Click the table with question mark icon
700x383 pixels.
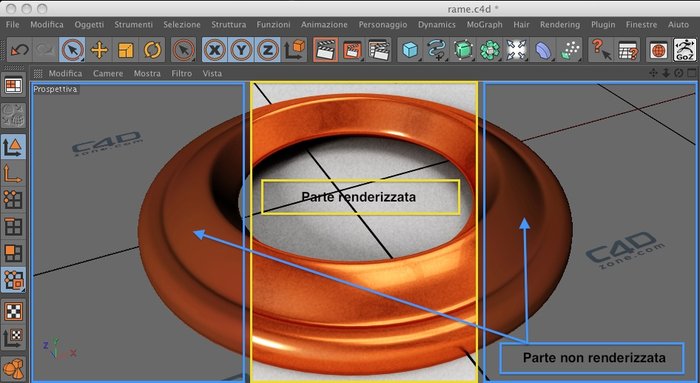(x=627, y=50)
